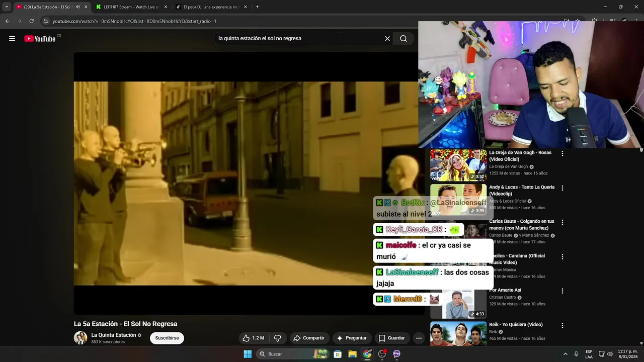This screenshot has height=362, width=644.
Task: Play La Oreja de Van Gogh Rosas thumbnail
Action: point(458,165)
